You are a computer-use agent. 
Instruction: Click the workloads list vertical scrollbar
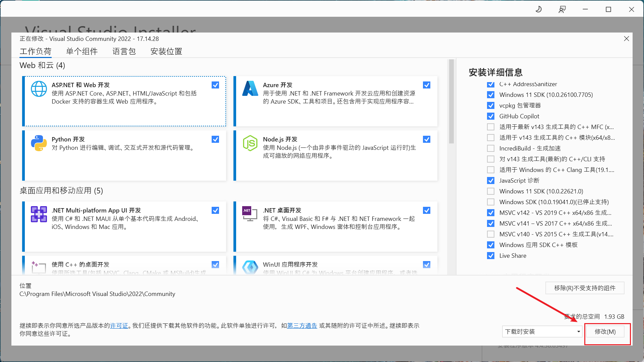pyautogui.click(x=451, y=101)
